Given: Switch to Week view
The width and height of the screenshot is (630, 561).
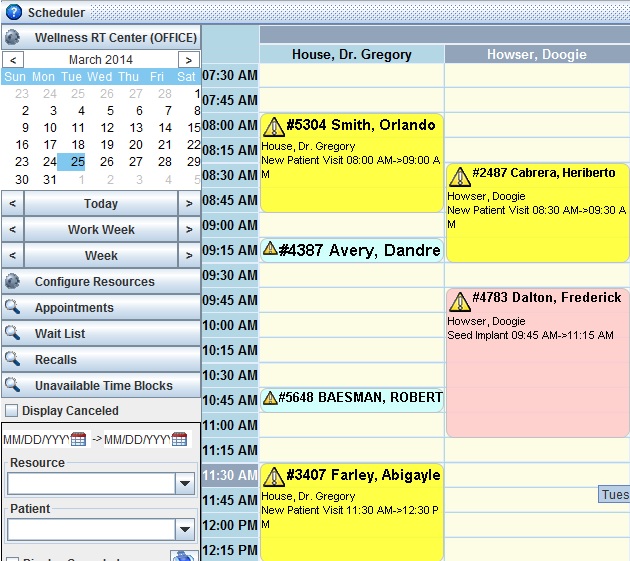Looking at the screenshot, I should pyautogui.click(x=101, y=256).
